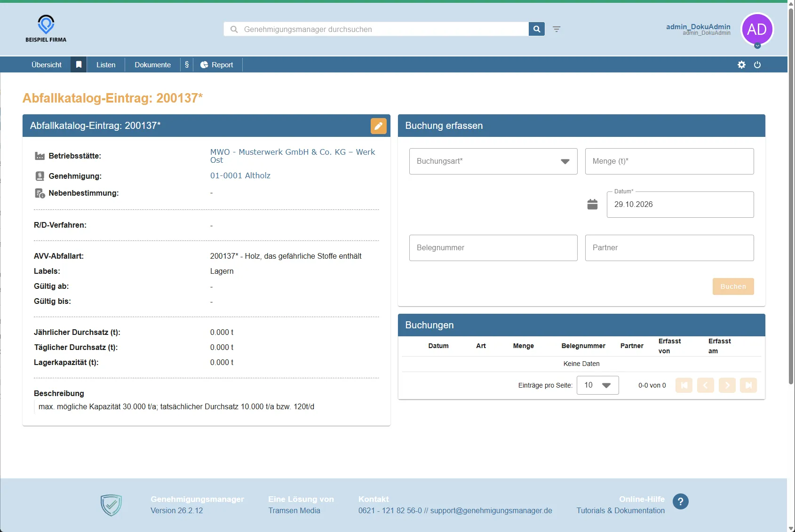Screen dimensions: 795x532
Task: Open the calendar date picker icon
Action: 593,204
